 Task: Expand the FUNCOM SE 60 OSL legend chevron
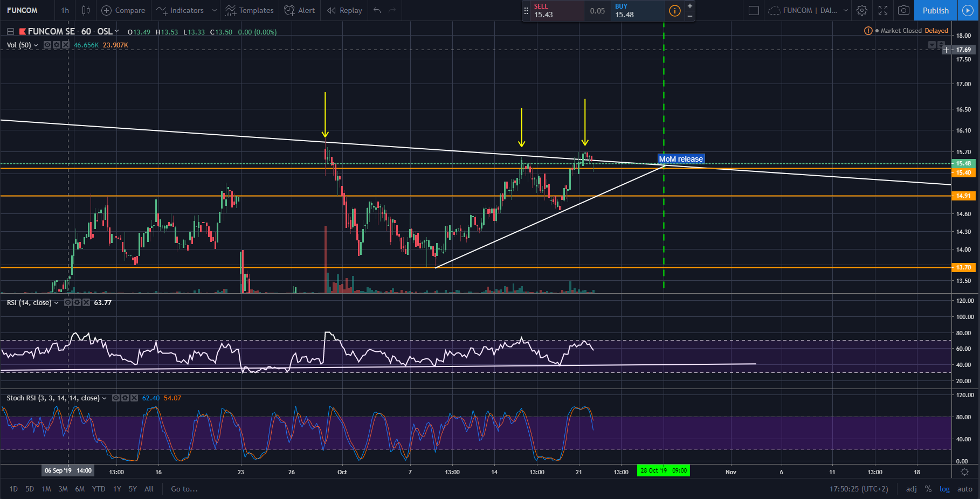(117, 31)
